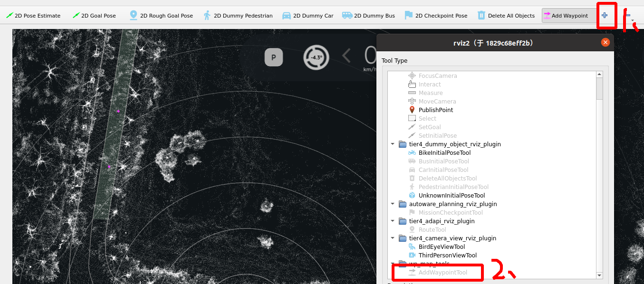Screen dimensions: 644x284
Task: Select the 2D Dummy Pedestrian tool
Action: [238, 16]
